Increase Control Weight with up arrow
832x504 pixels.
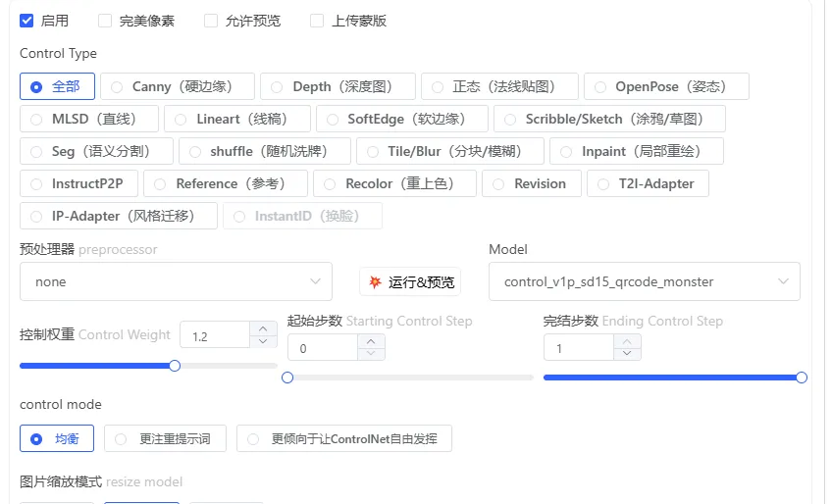[263, 329]
